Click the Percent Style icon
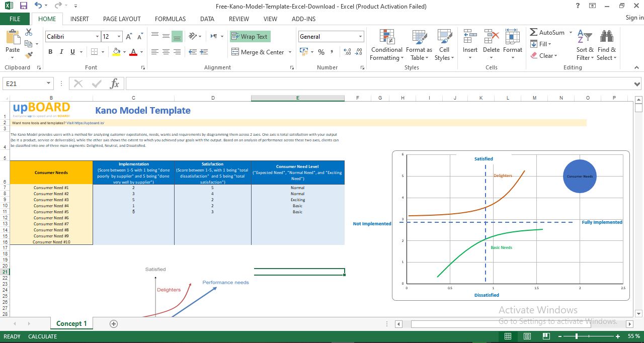This screenshot has width=644, height=343. 320,52
